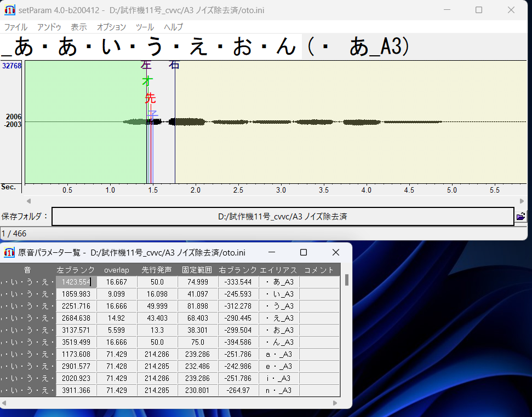Click the 左 (left blank) marker

[146, 64]
